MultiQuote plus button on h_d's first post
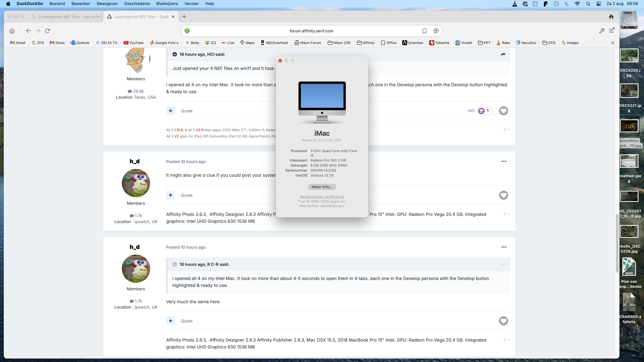This screenshot has height=362, width=644. pos(170,195)
